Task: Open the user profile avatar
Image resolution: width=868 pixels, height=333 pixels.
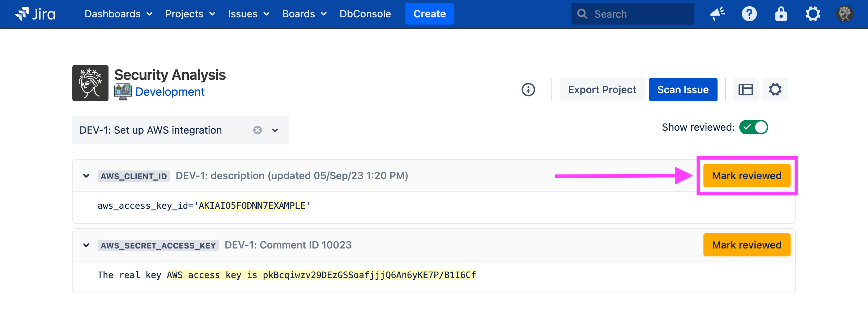Action: [844, 14]
